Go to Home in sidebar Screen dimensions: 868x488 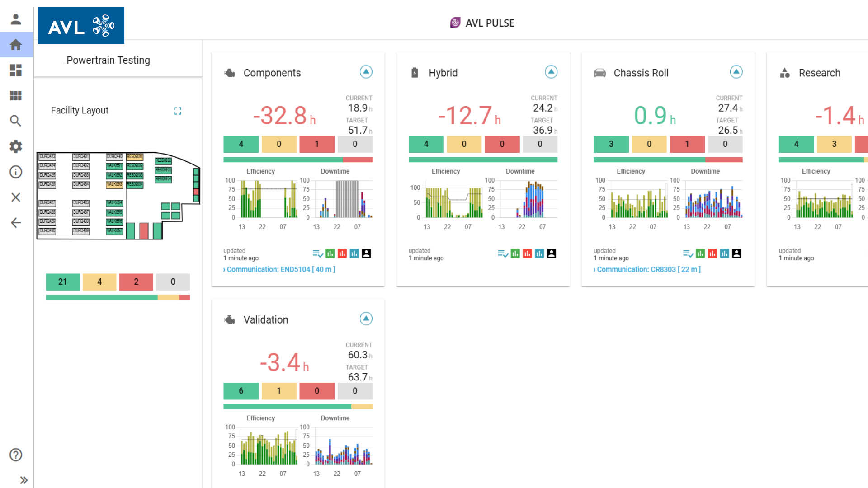click(16, 45)
